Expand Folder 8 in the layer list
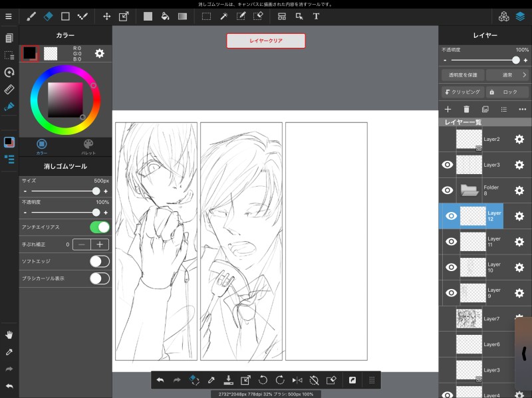 pyautogui.click(x=470, y=190)
